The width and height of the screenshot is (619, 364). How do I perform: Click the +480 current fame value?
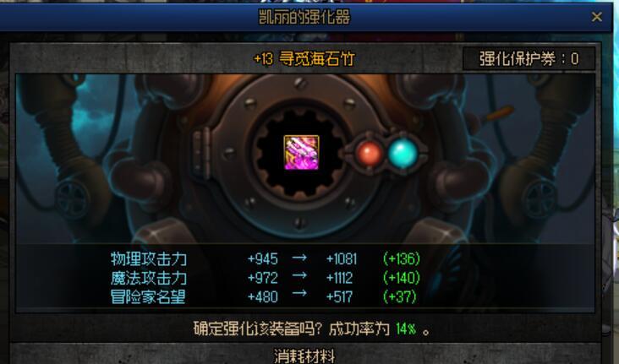tap(262, 296)
